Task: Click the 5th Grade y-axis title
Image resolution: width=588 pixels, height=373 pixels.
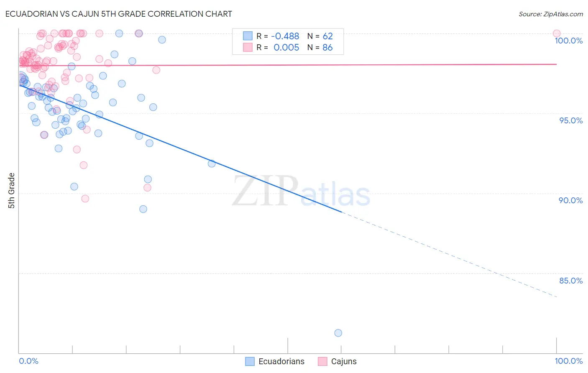Action: tap(11, 191)
